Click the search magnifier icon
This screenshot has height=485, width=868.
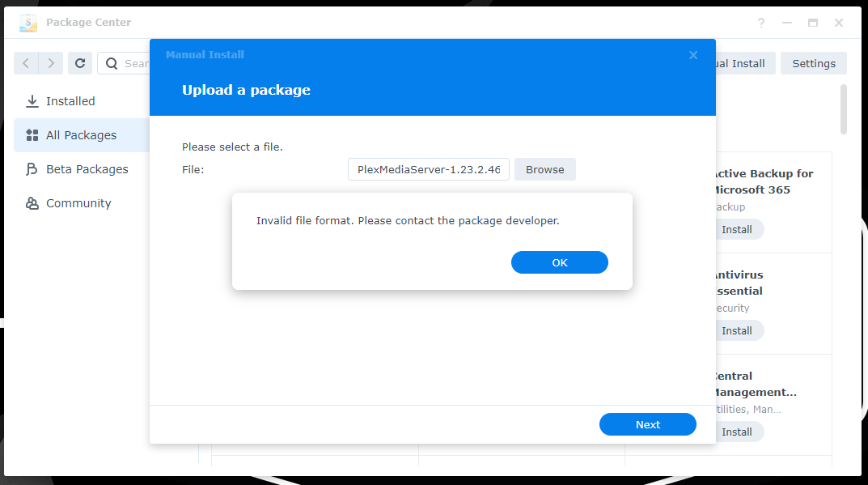point(112,63)
